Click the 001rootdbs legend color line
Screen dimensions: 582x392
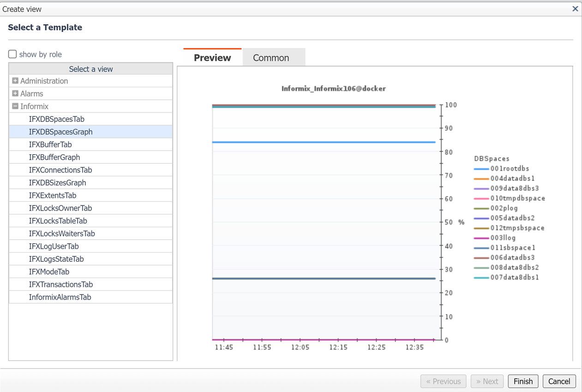(x=481, y=169)
